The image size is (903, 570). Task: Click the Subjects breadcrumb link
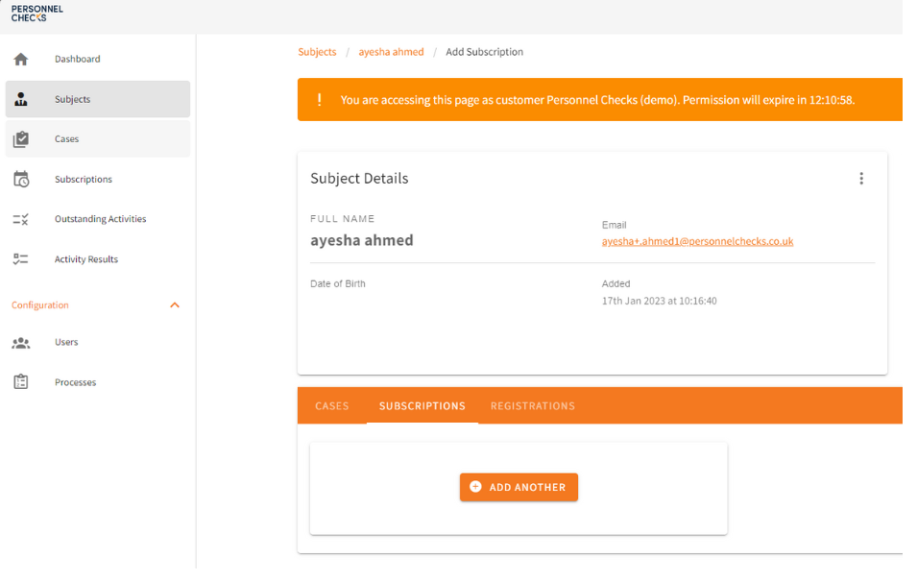(317, 52)
